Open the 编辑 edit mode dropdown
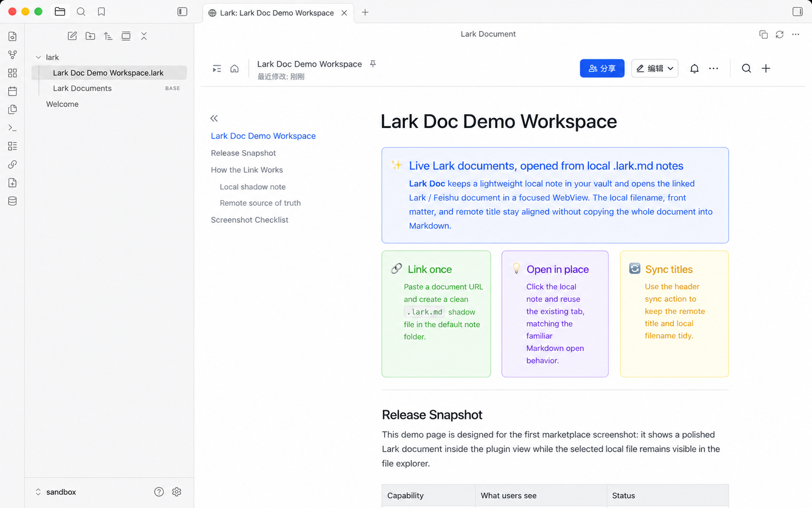 coord(655,68)
